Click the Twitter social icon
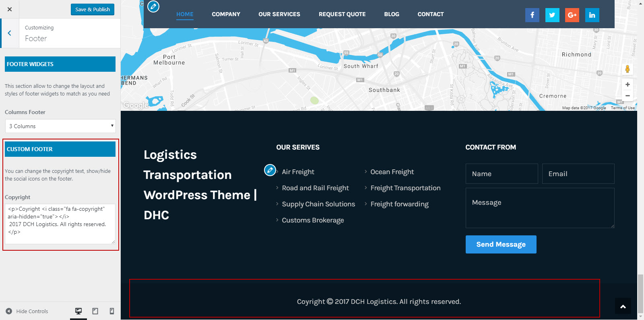The width and height of the screenshot is (644, 320). point(552,15)
